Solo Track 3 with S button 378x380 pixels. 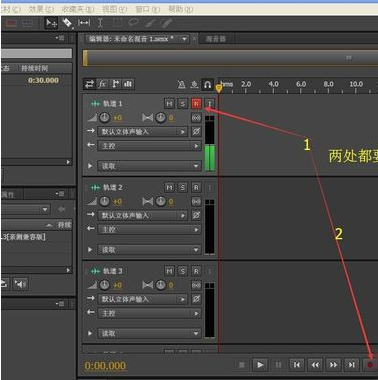point(183,271)
